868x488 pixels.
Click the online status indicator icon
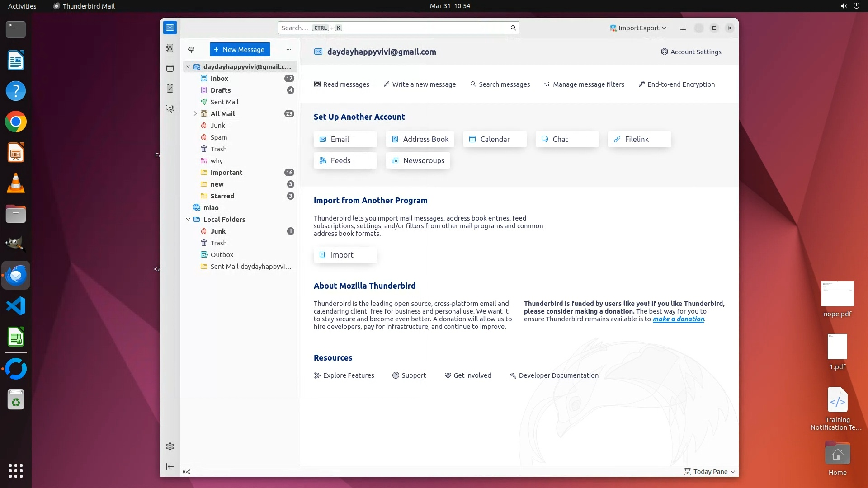[x=187, y=472]
